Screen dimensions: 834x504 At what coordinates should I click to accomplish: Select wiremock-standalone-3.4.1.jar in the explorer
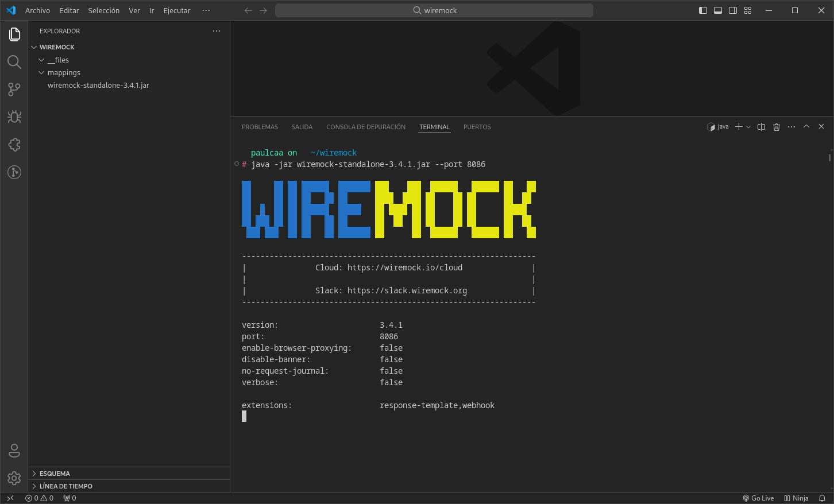pyautogui.click(x=98, y=85)
